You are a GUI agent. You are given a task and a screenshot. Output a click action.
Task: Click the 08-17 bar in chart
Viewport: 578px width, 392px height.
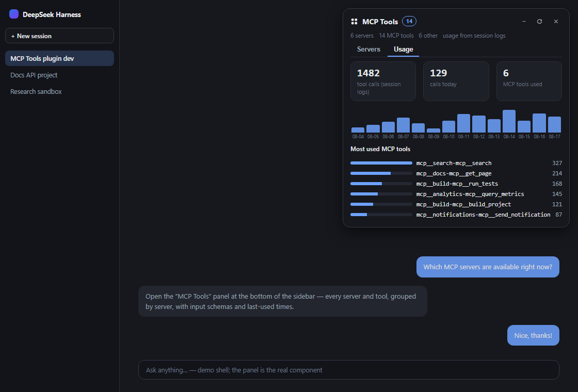point(554,124)
